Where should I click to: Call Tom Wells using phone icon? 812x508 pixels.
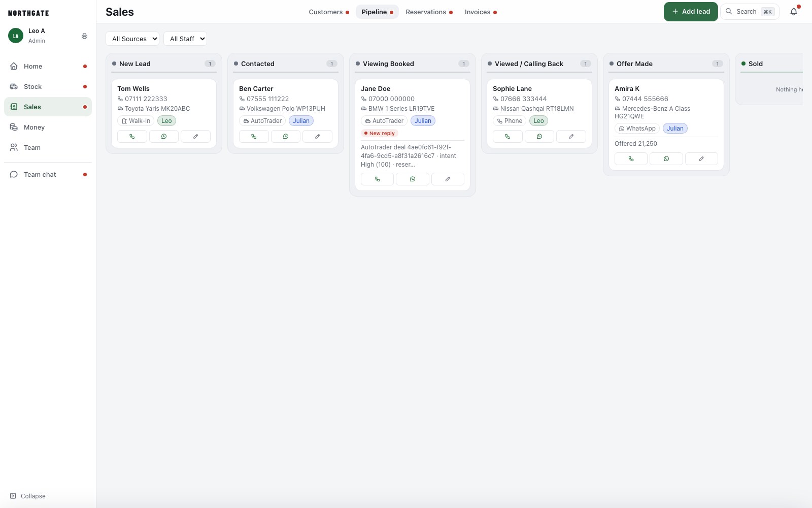[x=132, y=136]
